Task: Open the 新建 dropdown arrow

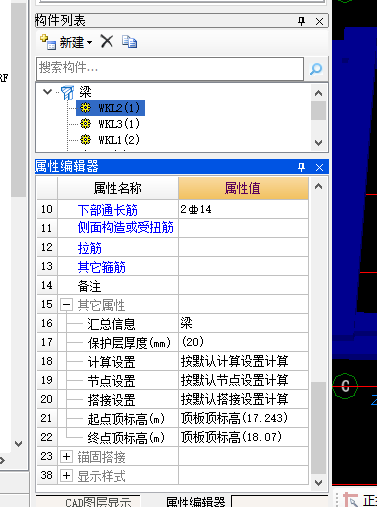Action: pyautogui.click(x=89, y=43)
